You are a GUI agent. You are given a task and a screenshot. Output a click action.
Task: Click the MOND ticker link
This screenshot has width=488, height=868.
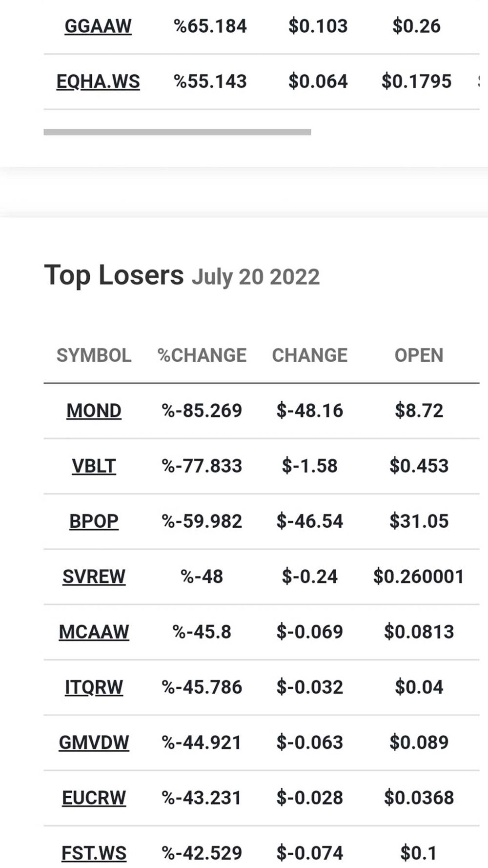click(94, 411)
